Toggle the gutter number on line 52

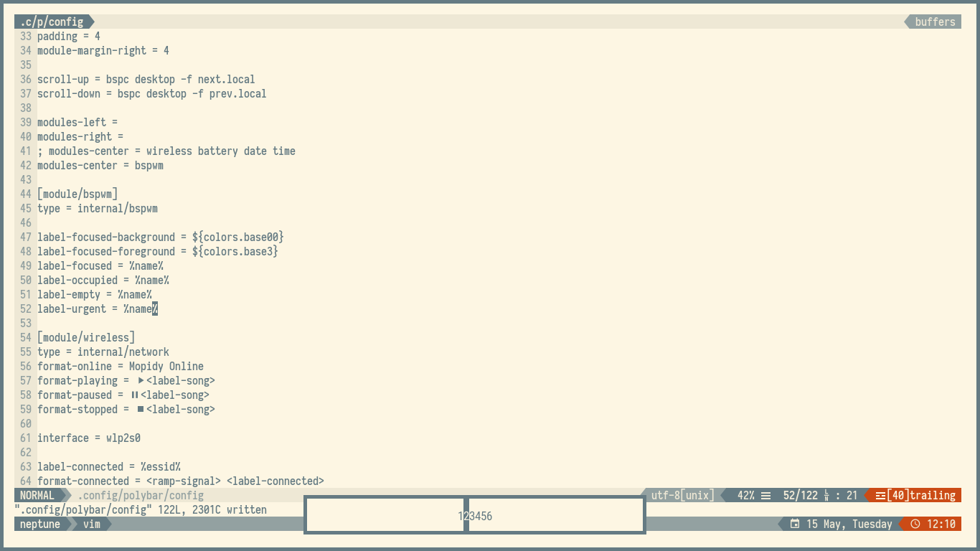pos(25,309)
